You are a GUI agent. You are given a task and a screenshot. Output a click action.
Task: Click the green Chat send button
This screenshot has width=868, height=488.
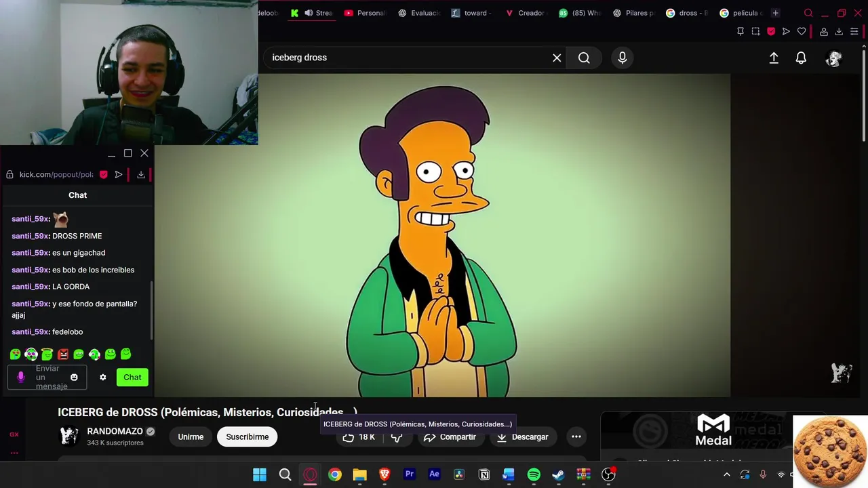[x=132, y=378]
